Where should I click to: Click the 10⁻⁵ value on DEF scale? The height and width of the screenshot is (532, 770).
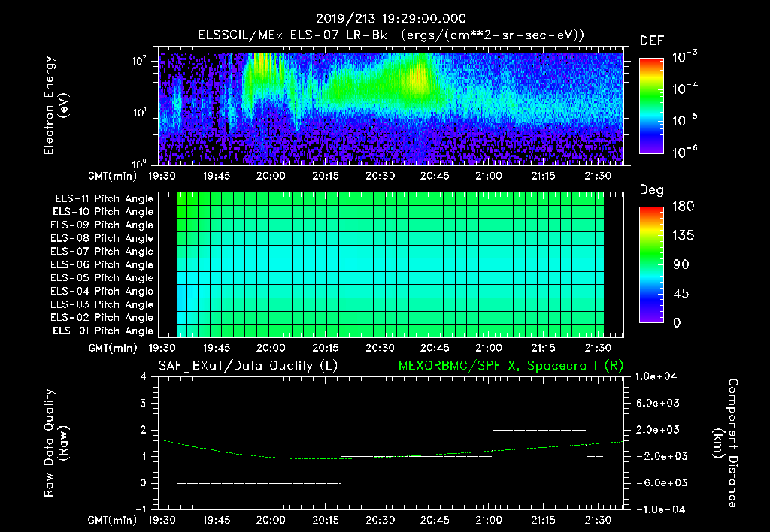coord(684,120)
